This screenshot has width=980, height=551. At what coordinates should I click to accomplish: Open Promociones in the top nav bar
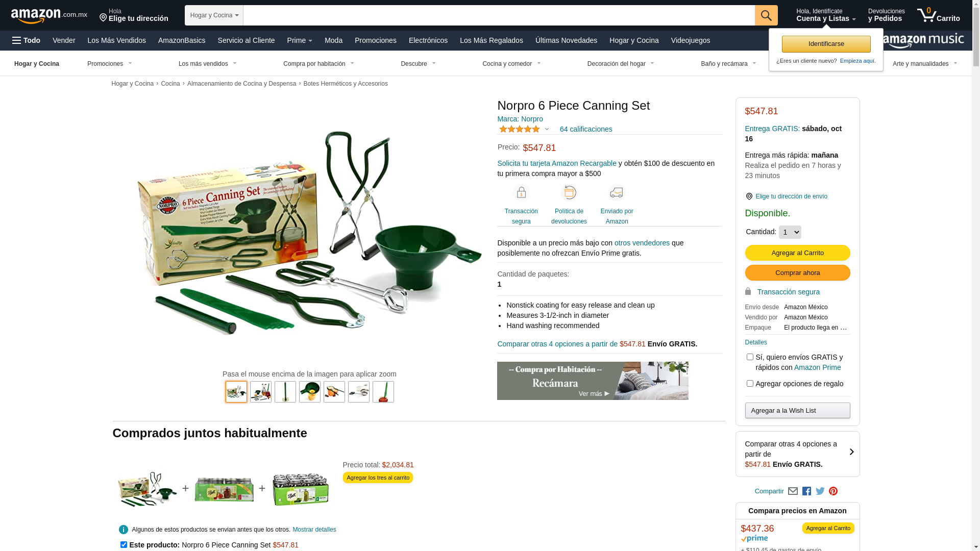(x=375, y=40)
